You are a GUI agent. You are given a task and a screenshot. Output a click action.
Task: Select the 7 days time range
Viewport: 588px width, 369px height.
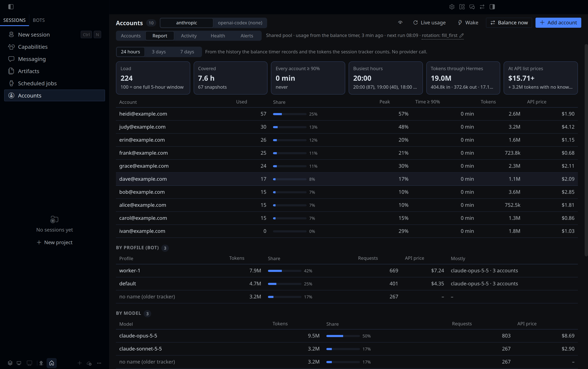pyautogui.click(x=187, y=52)
